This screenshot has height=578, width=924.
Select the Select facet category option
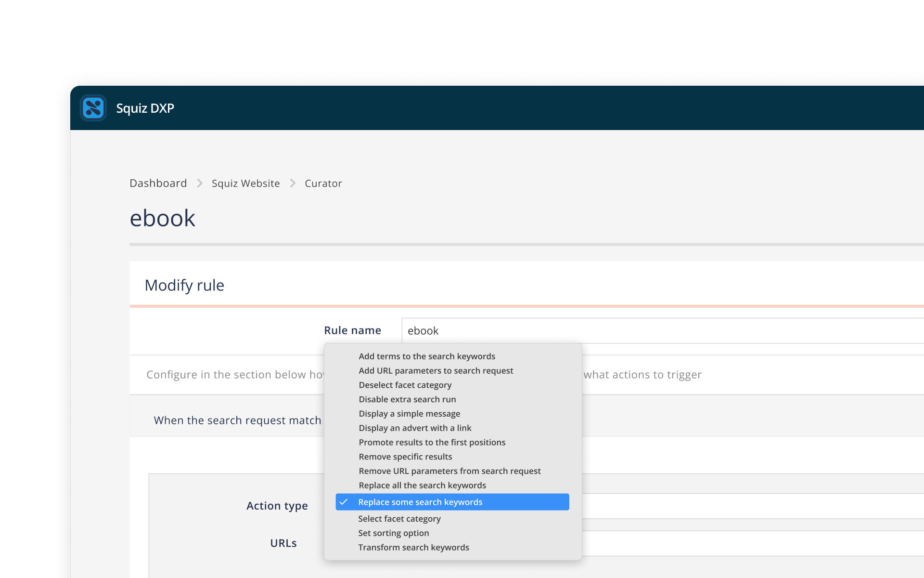[399, 519]
